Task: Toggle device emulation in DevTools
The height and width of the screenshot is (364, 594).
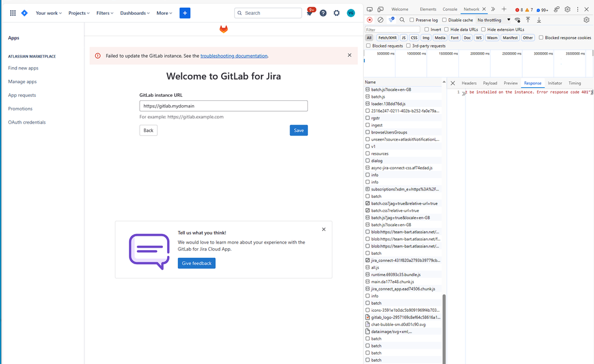Action: point(381,9)
